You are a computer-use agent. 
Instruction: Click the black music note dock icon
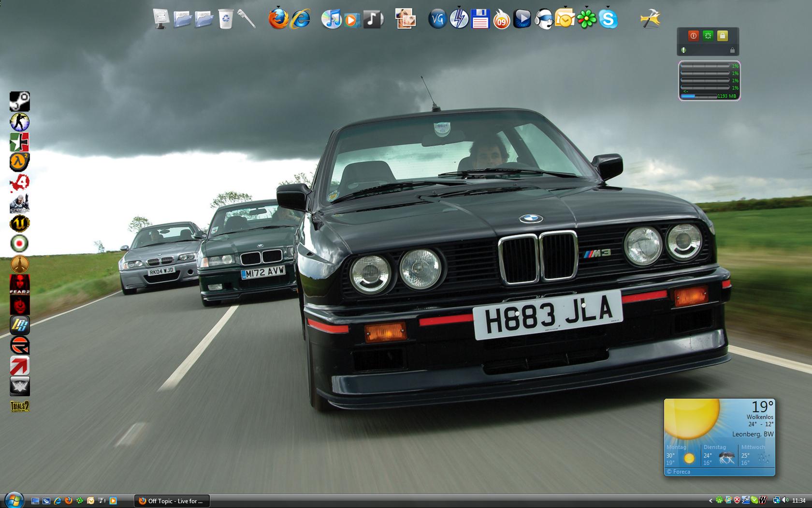tap(373, 19)
